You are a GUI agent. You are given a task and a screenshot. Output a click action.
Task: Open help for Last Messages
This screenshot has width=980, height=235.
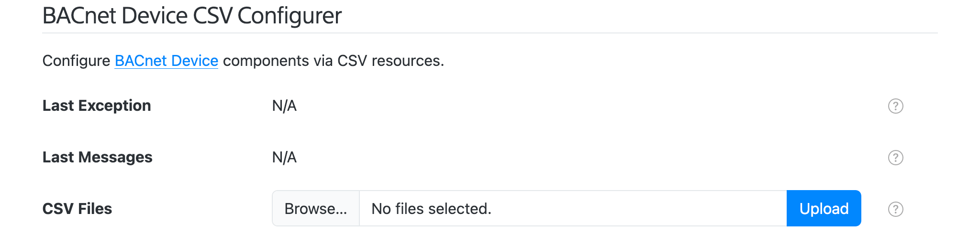point(895,158)
